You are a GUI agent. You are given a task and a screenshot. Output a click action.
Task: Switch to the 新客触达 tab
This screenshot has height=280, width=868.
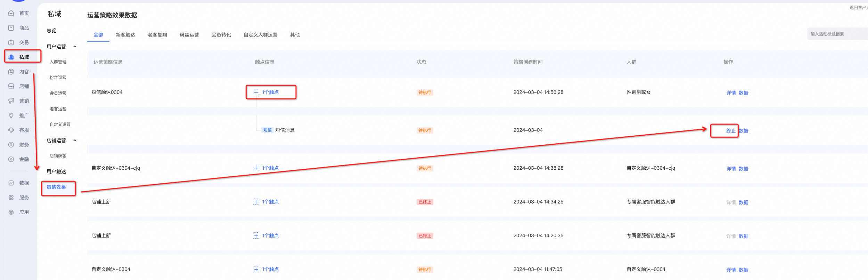click(125, 35)
